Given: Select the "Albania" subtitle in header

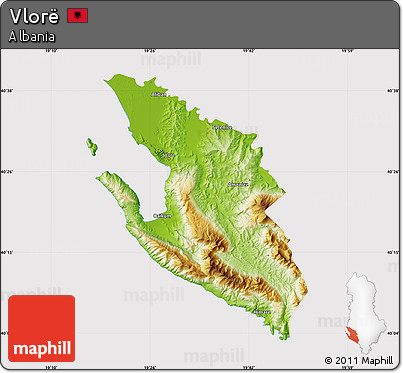Looking at the screenshot, I should pos(32,36).
